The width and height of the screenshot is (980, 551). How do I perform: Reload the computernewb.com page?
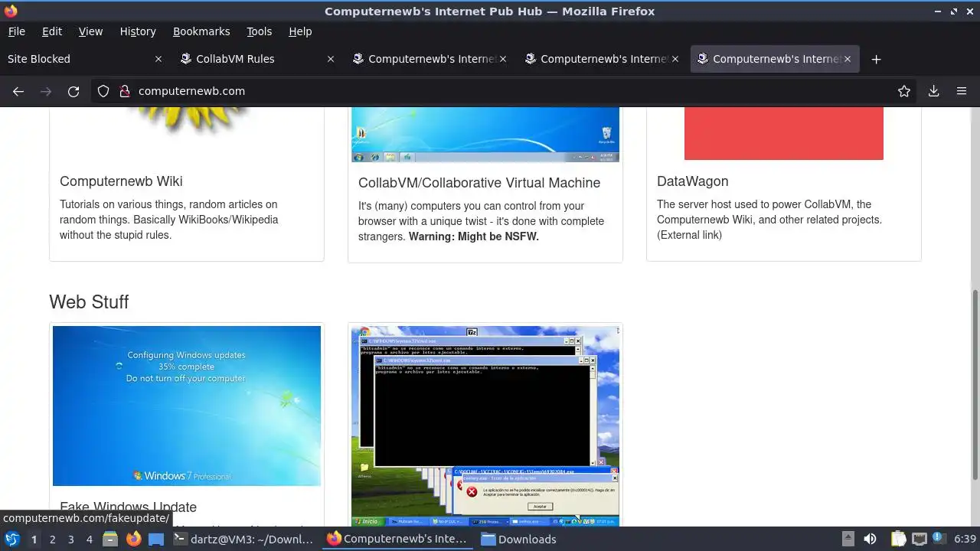(73, 91)
